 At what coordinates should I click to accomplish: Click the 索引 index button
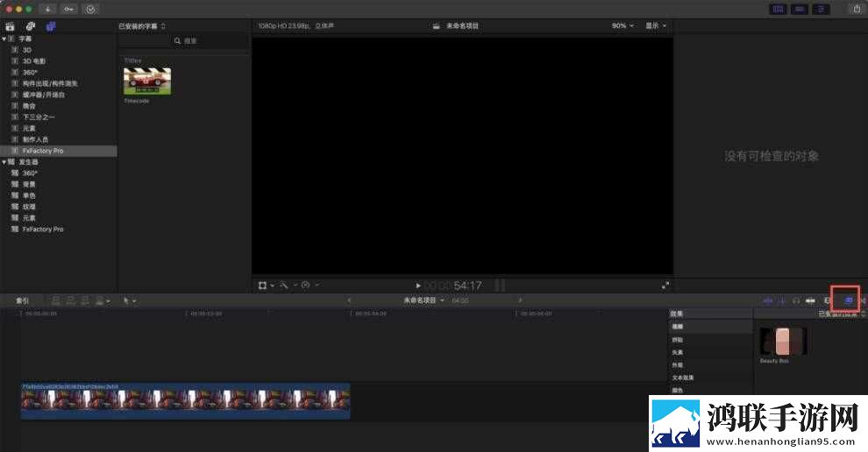point(22,300)
